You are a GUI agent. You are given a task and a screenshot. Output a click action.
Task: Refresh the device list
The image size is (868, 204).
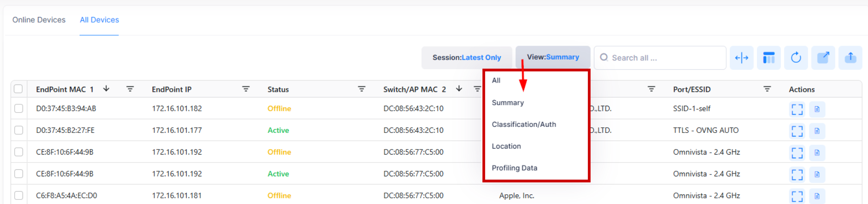[796, 58]
